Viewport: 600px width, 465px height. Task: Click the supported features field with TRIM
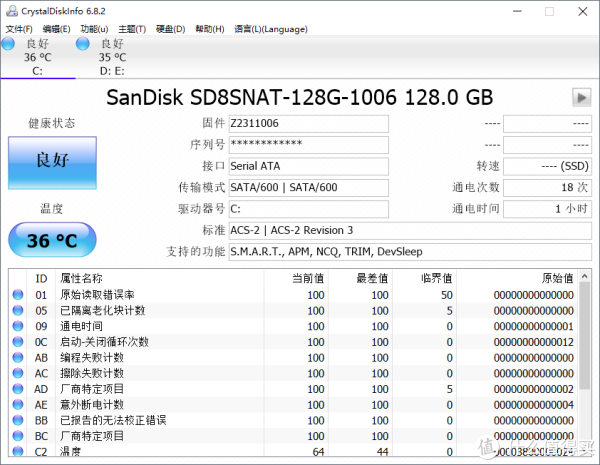pos(410,252)
